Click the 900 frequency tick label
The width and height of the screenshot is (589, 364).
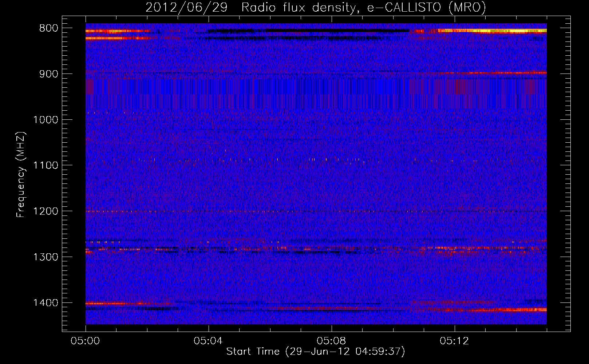click(49, 74)
